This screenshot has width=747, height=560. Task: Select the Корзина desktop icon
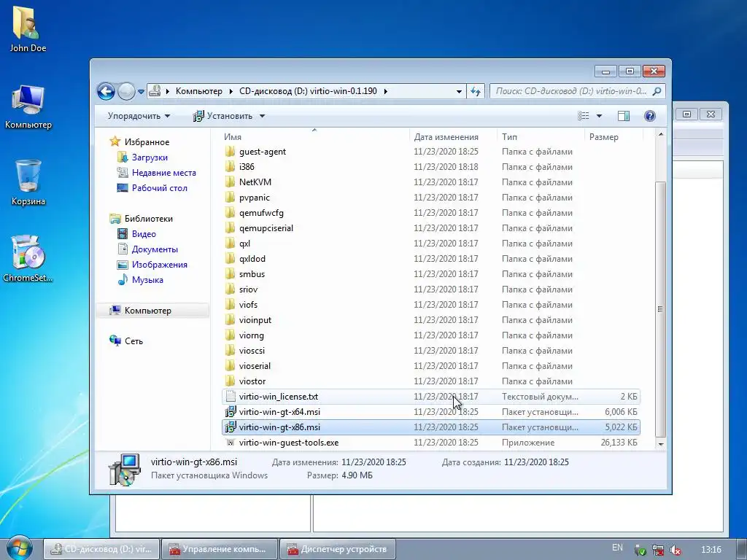(28, 182)
